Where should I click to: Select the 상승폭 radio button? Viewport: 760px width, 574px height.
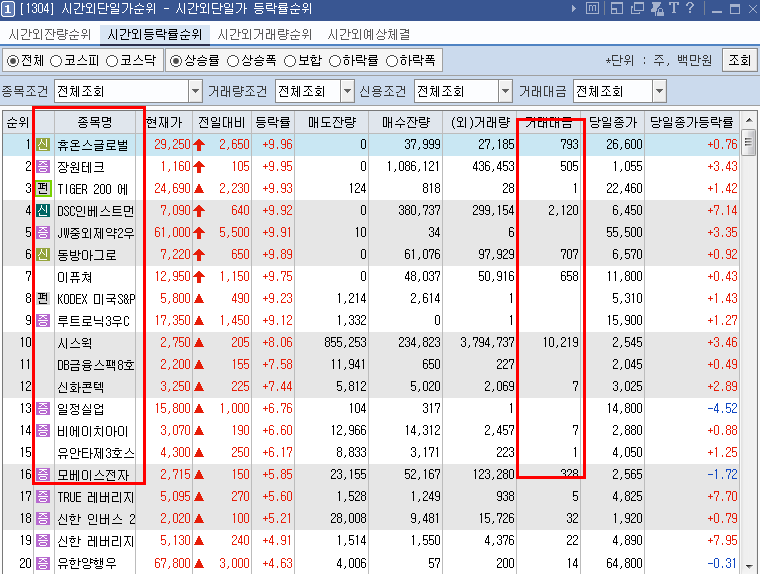[233, 61]
